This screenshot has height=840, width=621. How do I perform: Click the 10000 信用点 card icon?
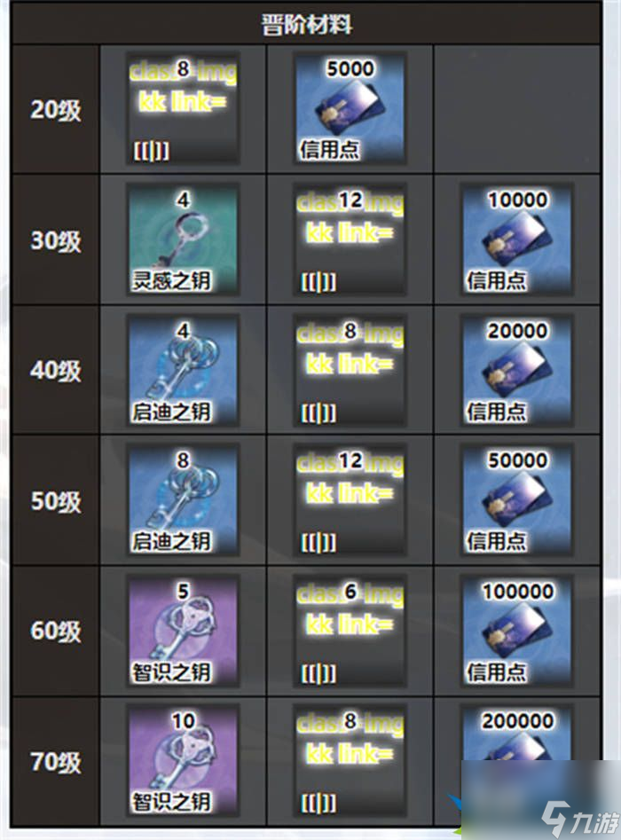517,239
